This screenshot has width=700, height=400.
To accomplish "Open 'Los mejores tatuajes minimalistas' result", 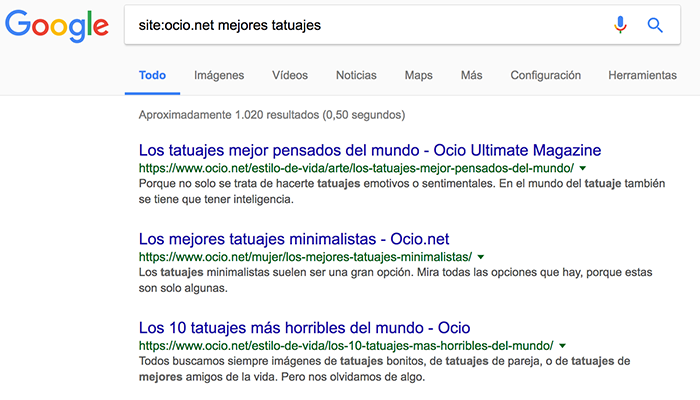I will pos(294,238).
